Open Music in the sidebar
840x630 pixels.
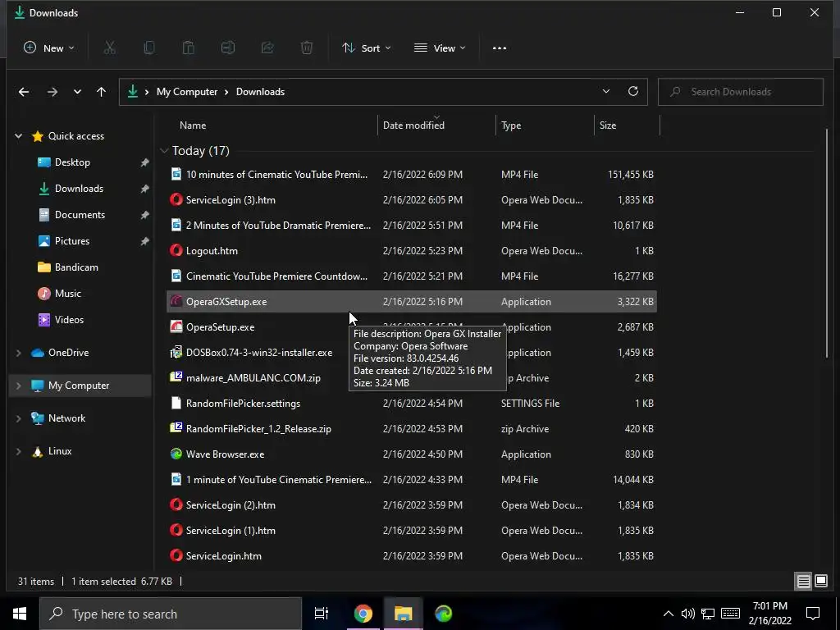tap(67, 294)
